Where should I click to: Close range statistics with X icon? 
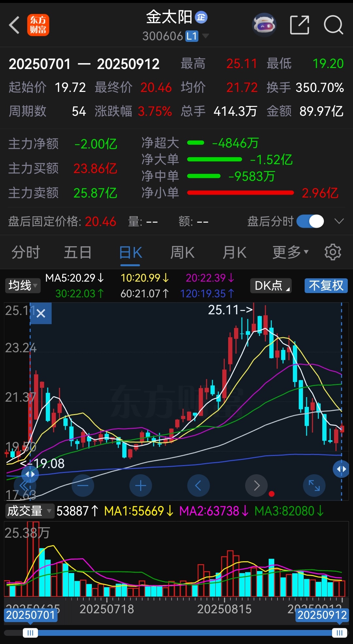[x=41, y=314]
